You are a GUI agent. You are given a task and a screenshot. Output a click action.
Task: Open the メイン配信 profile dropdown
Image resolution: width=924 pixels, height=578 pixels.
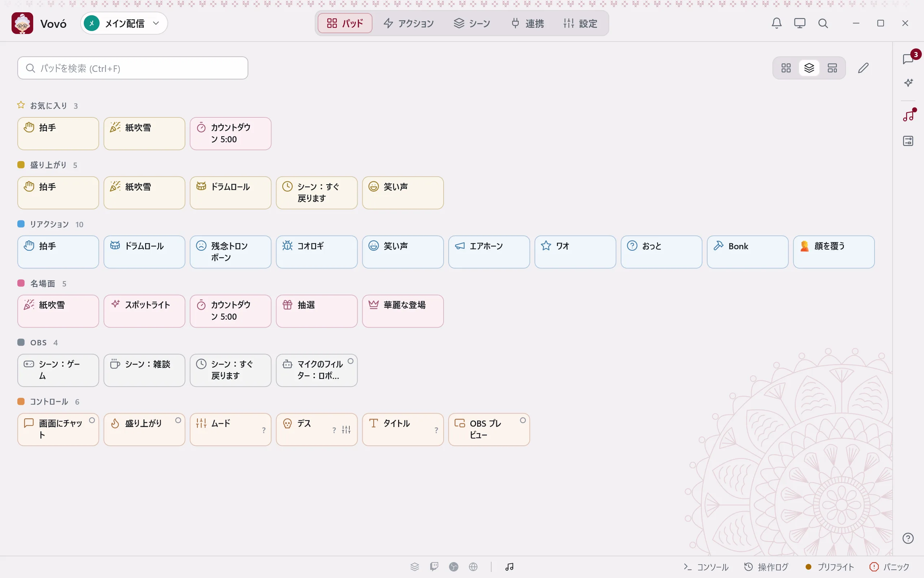(x=124, y=23)
